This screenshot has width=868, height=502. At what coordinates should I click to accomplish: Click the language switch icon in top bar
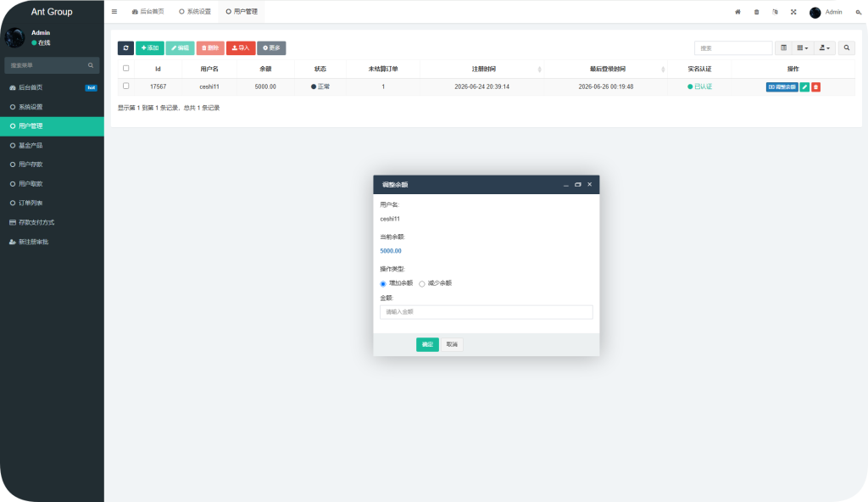click(x=775, y=12)
